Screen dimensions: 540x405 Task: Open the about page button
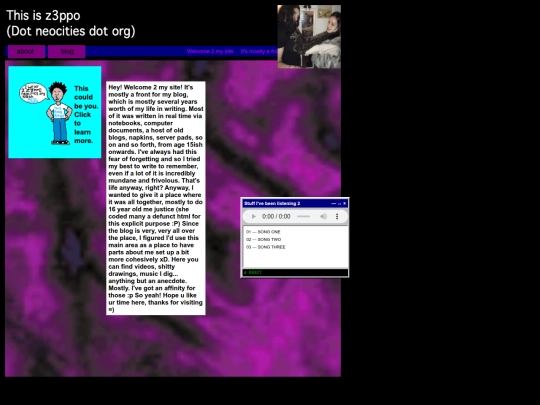point(27,51)
